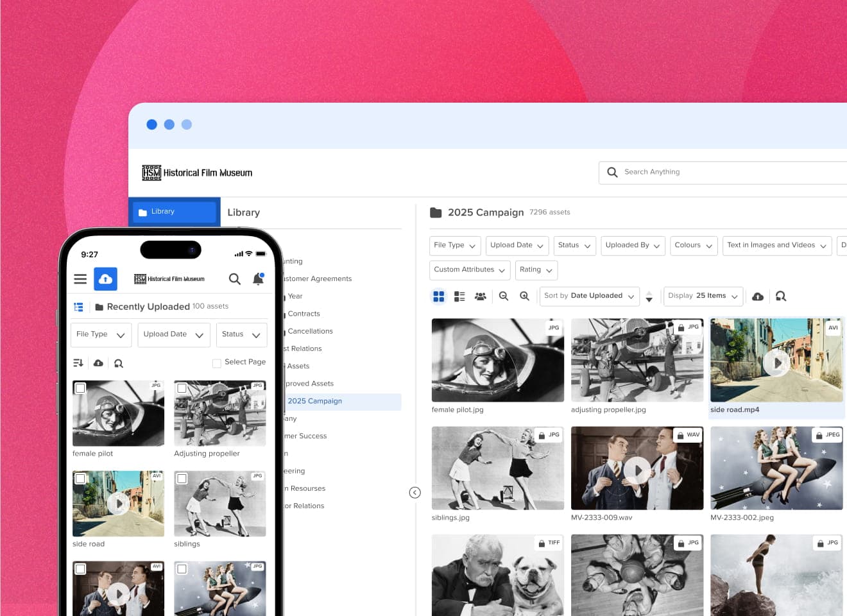Click the zoom in magnifier icon
The height and width of the screenshot is (616, 847).
524,296
